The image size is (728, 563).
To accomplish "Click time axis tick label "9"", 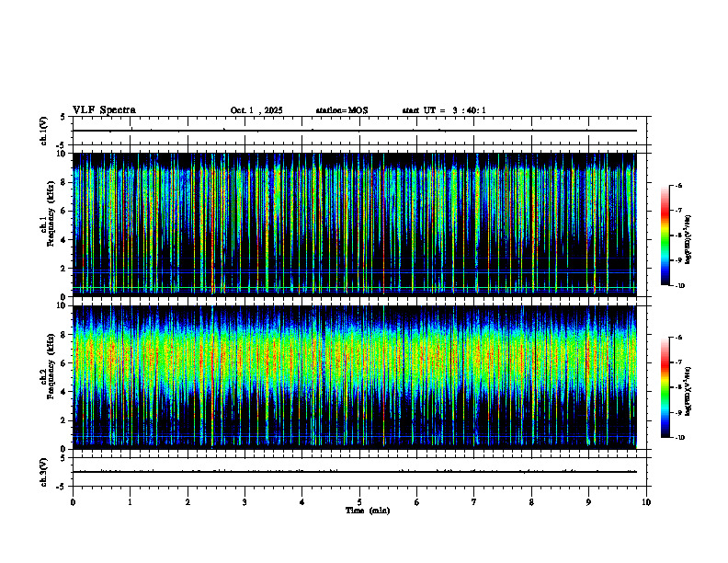I will 588,502.
